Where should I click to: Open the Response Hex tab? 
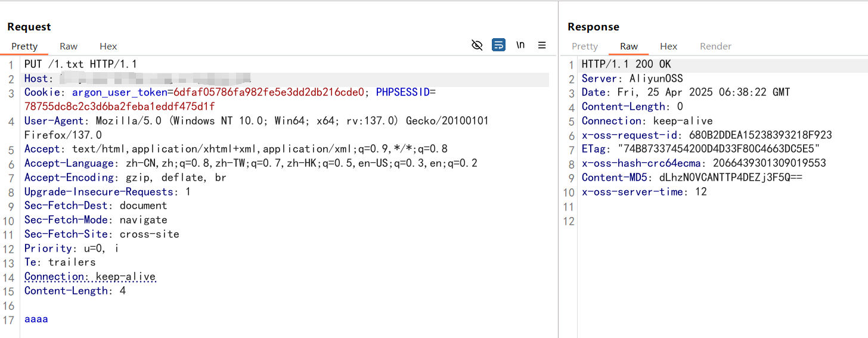point(669,46)
